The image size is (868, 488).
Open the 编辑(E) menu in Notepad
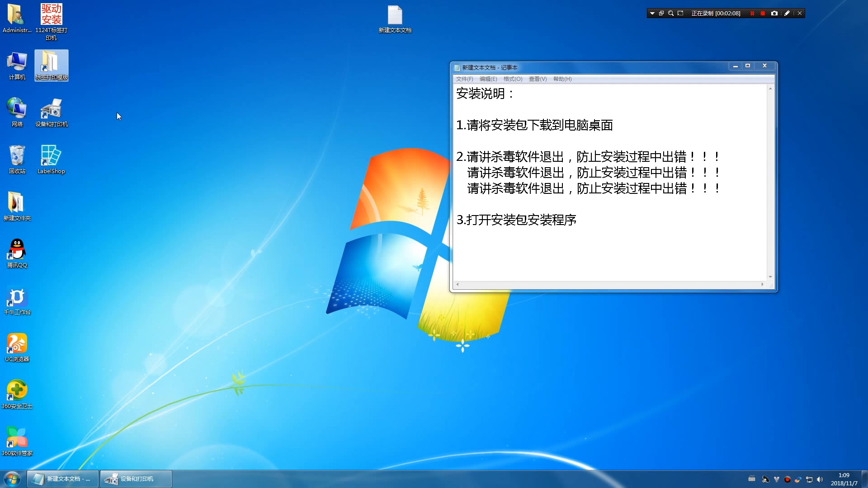488,79
